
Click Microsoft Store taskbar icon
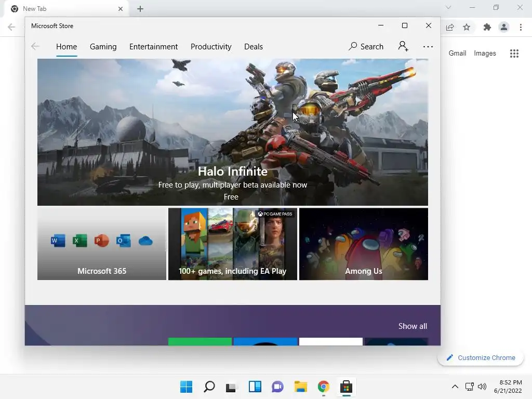pos(346,387)
